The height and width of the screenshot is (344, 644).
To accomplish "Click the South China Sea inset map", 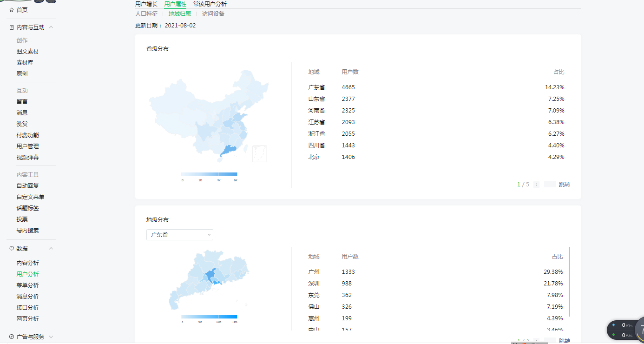I will (x=259, y=153).
